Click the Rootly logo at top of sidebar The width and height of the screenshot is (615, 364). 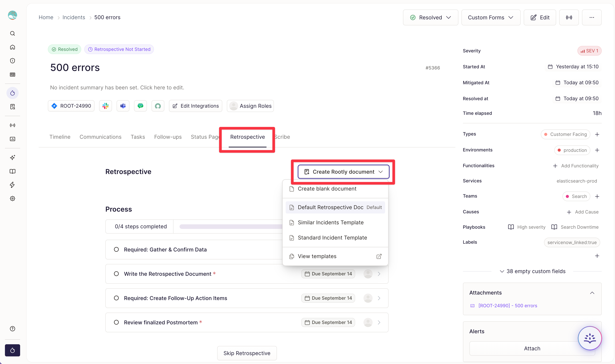coord(13,15)
